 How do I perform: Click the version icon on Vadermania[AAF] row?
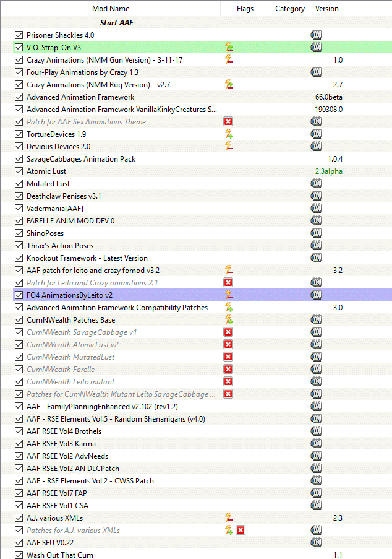click(x=316, y=208)
